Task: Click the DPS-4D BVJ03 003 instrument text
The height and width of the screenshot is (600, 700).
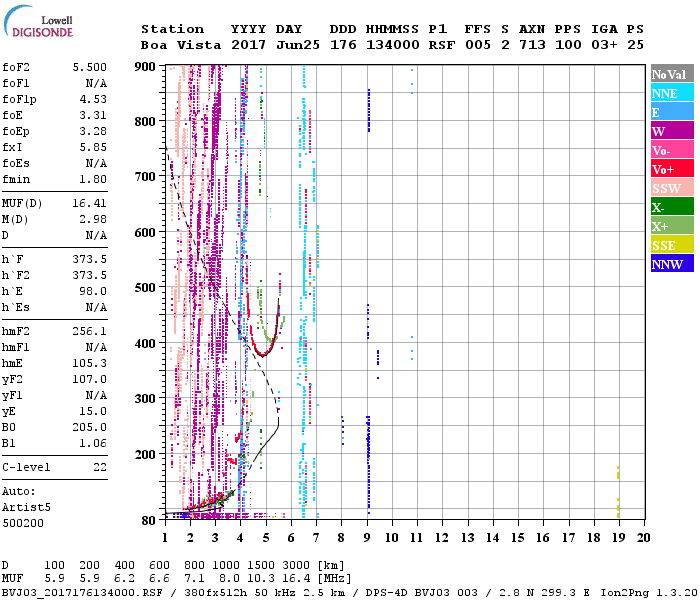Action: [x=421, y=592]
